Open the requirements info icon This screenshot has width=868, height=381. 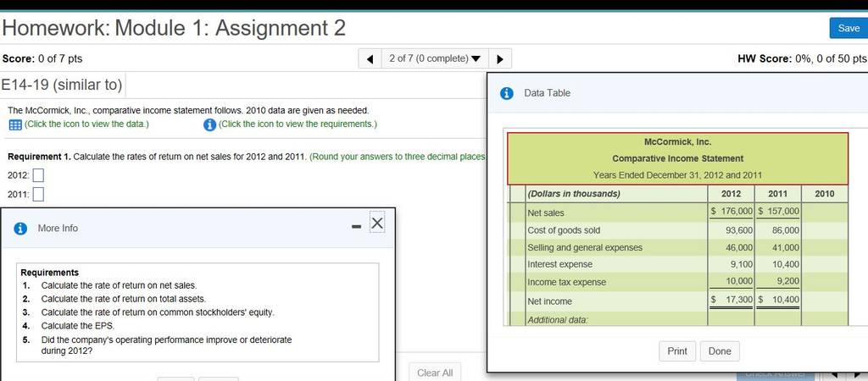210,125
